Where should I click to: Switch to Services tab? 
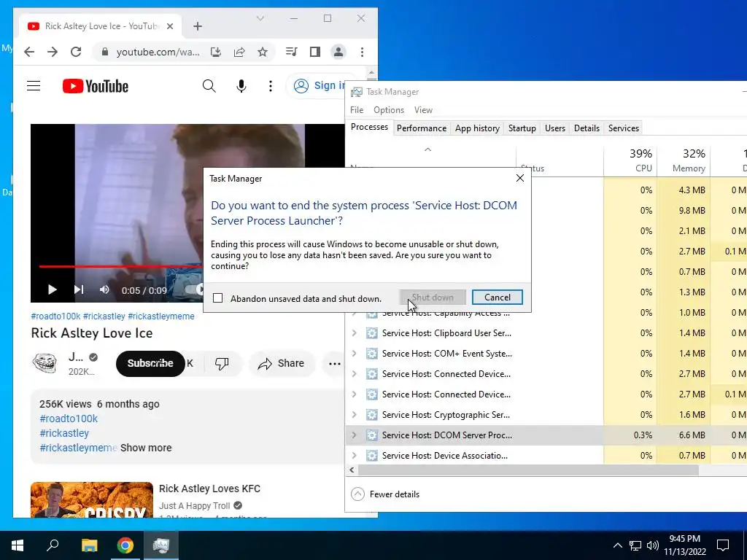[624, 128]
